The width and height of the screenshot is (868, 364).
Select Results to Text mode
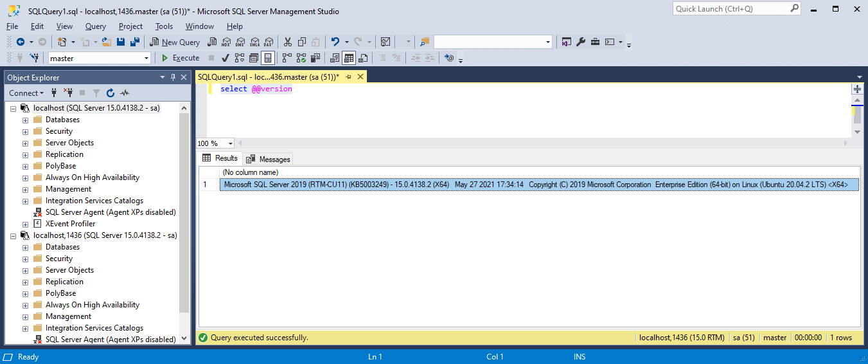(x=335, y=58)
